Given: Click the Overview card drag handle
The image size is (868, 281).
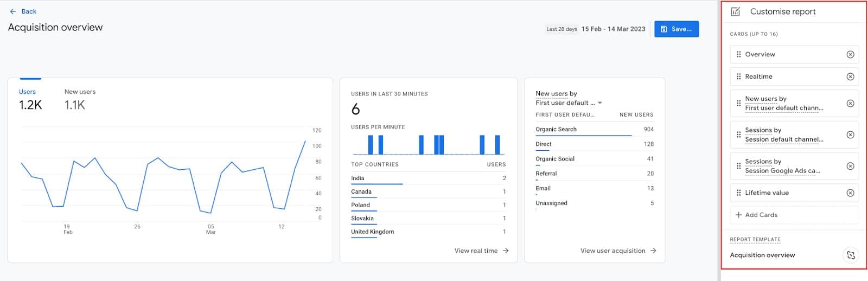Looking at the screenshot, I should (738, 54).
